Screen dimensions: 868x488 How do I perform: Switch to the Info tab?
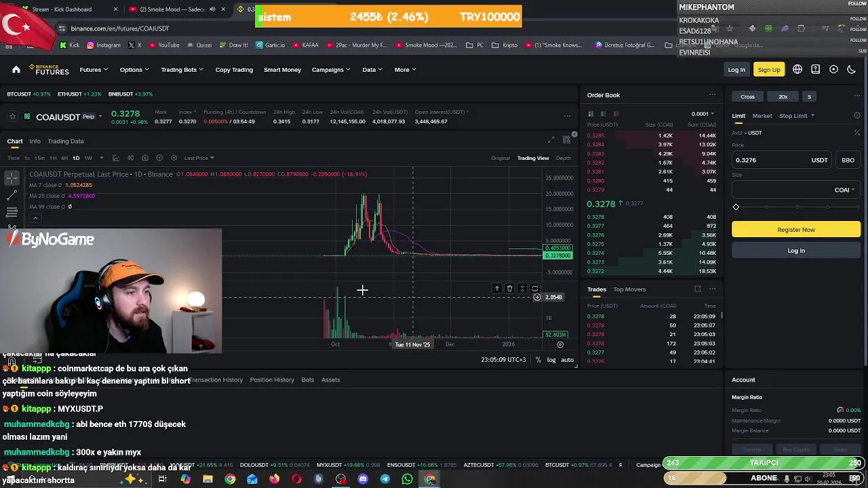tap(35, 141)
